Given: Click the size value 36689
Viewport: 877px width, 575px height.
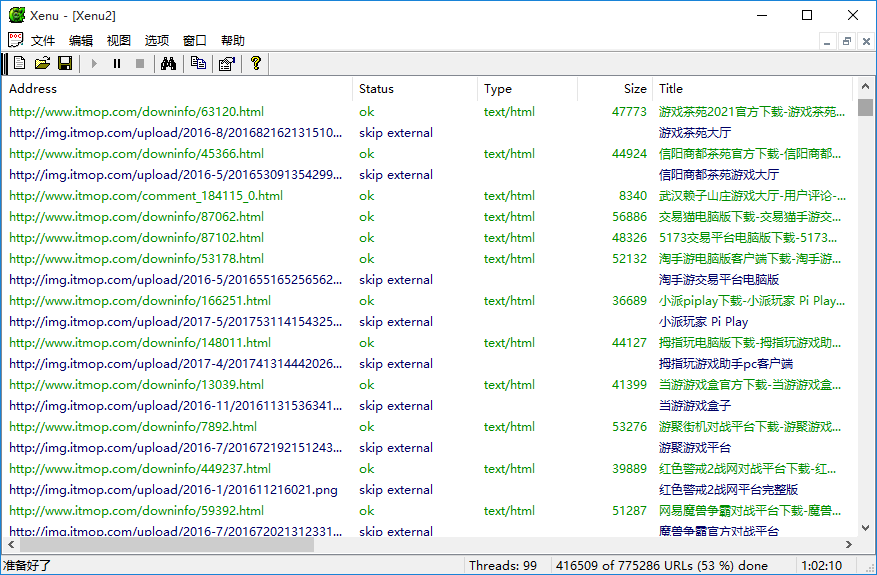Looking at the screenshot, I should [x=629, y=300].
